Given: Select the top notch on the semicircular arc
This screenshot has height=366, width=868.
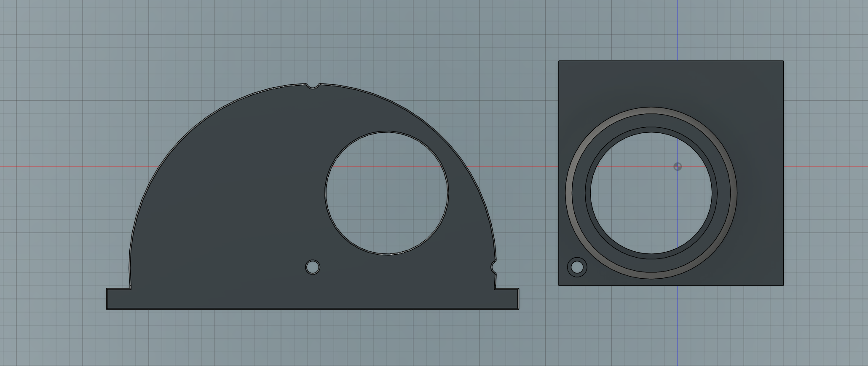Looking at the screenshot, I should (313, 86).
